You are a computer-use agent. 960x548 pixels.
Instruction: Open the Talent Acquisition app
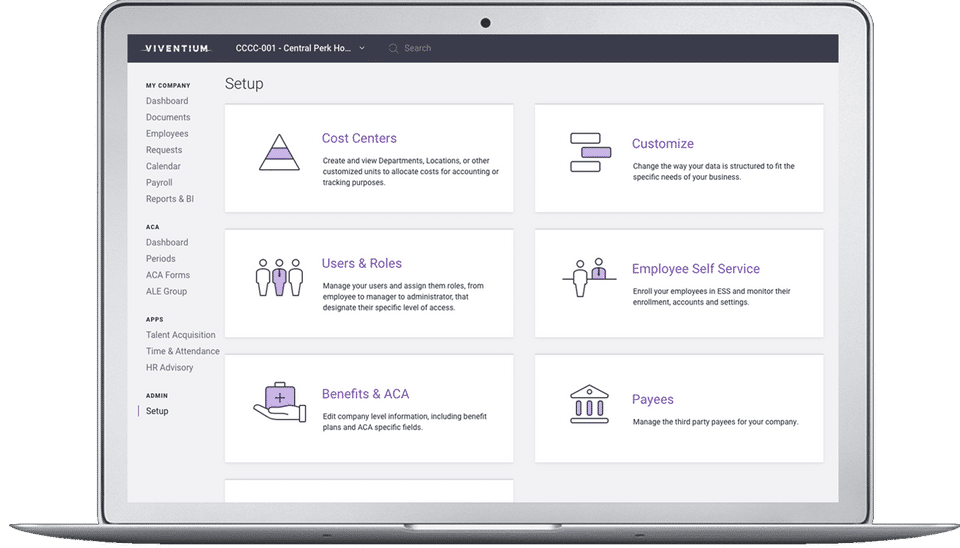coord(181,335)
